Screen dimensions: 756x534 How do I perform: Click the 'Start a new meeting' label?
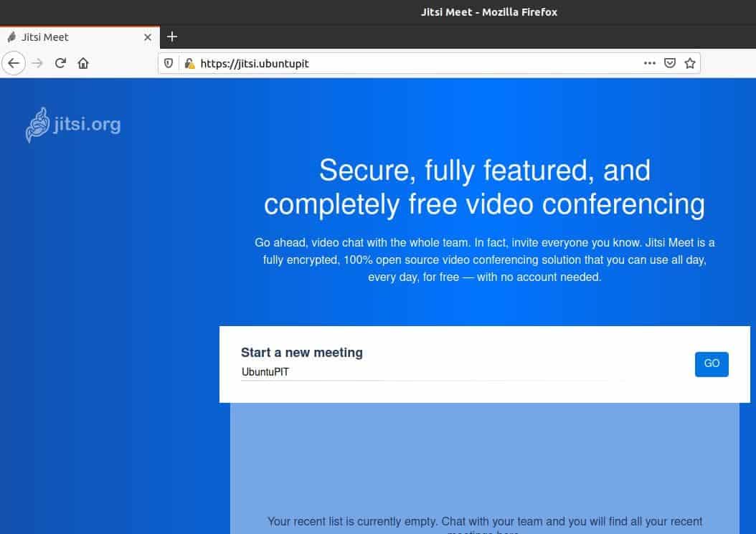click(x=302, y=353)
